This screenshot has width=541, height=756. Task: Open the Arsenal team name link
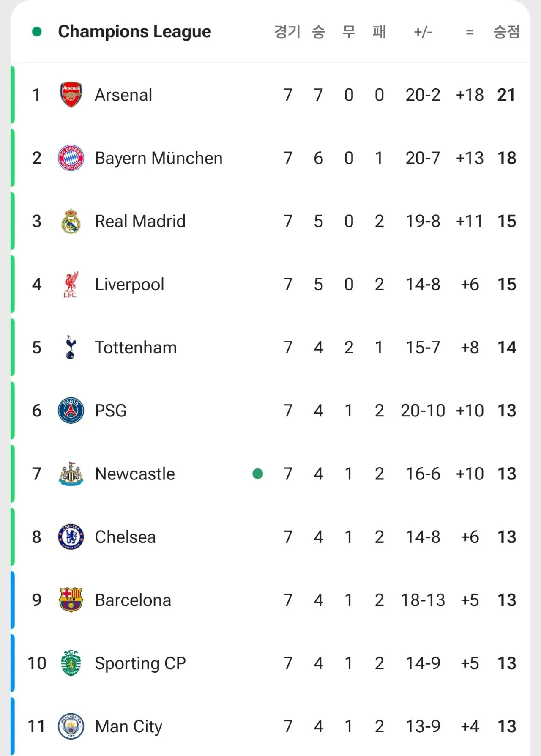(x=123, y=95)
